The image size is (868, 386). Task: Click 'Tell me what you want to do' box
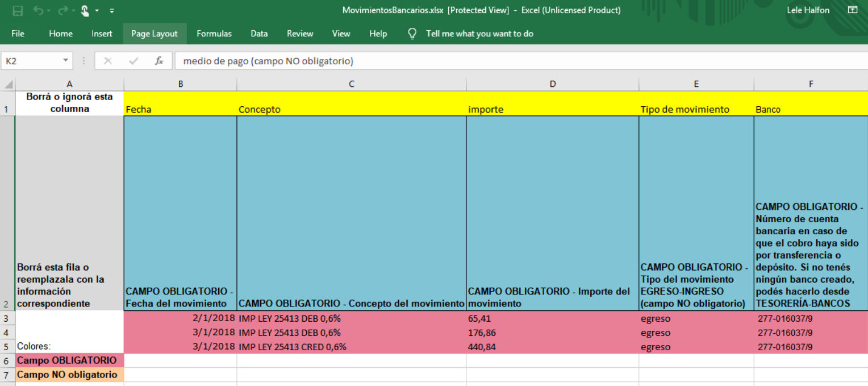pyautogui.click(x=479, y=34)
